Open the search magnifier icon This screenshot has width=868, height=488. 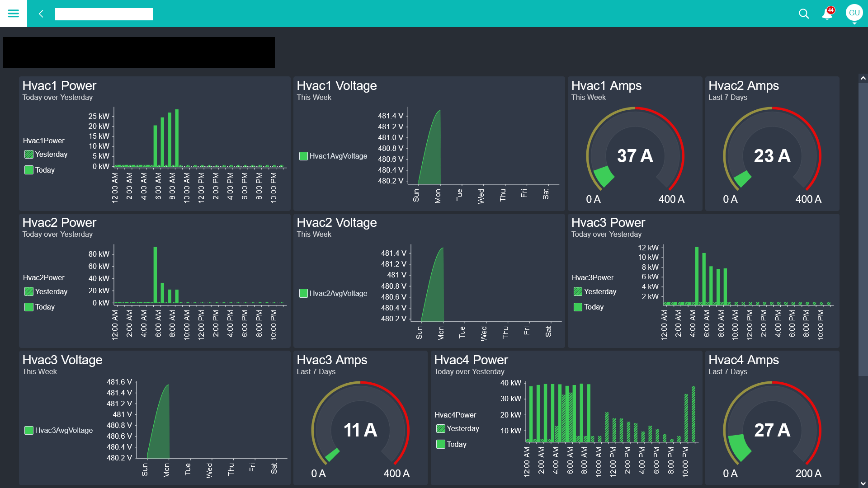click(x=804, y=14)
